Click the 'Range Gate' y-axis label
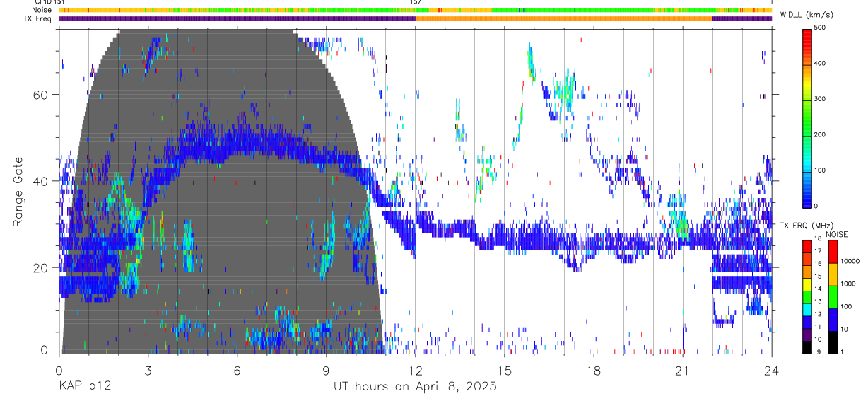This screenshot has height=401, width=868. pyautogui.click(x=18, y=192)
